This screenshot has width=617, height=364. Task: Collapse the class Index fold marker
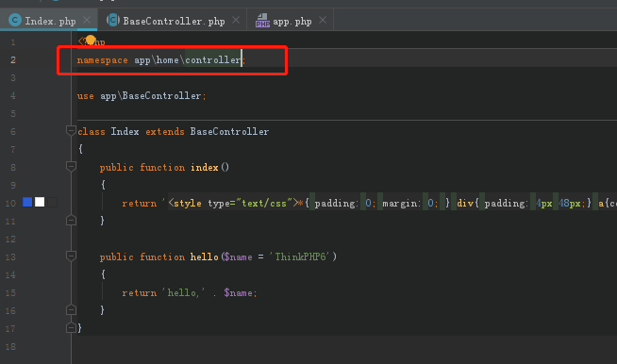(x=71, y=131)
